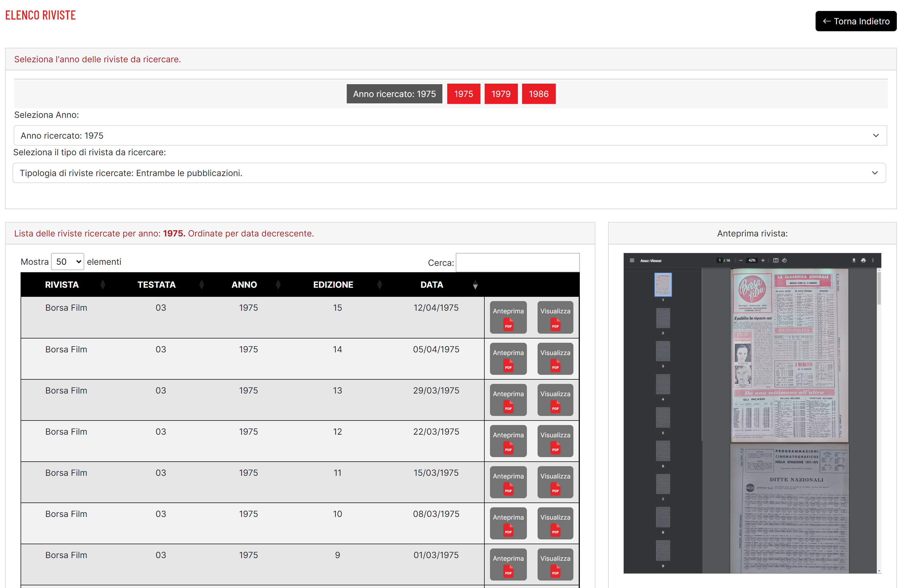Open the Mostra elementi count dropdown
Image resolution: width=907 pixels, height=588 pixels.
(x=67, y=262)
